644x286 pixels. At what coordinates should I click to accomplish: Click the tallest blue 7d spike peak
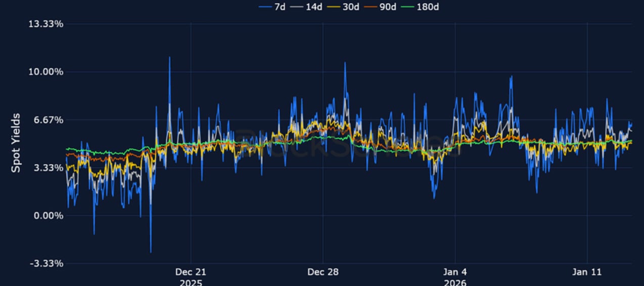pyautogui.click(x=169, y=57)
